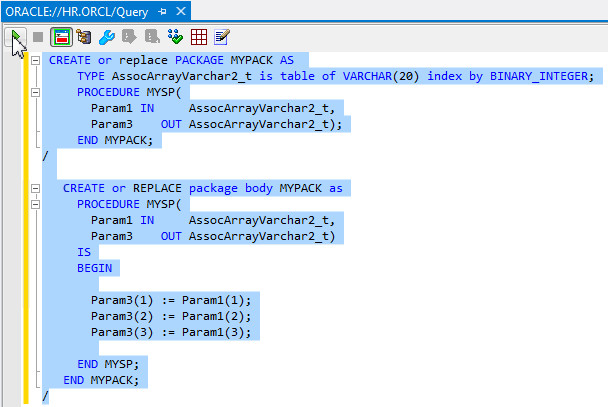Click 'END MYPACK;' line in package spec
Image resolution: width=608 pixels, height=407 pixels.
[115, 140]
